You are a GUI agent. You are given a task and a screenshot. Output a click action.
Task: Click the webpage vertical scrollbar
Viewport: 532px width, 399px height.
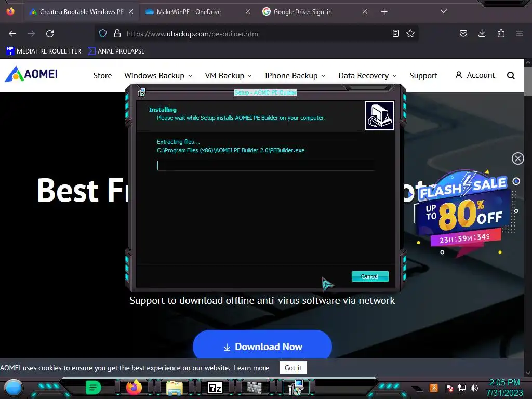point(528,217)
